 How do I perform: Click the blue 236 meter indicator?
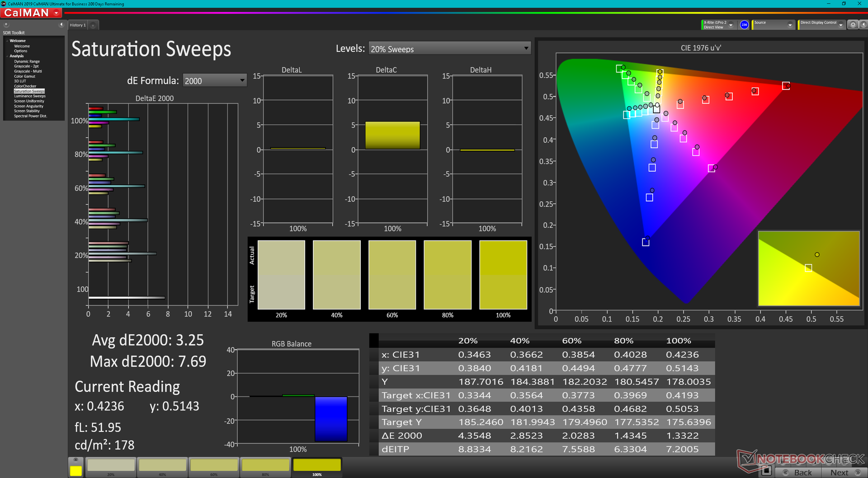[x=744, y=25]
